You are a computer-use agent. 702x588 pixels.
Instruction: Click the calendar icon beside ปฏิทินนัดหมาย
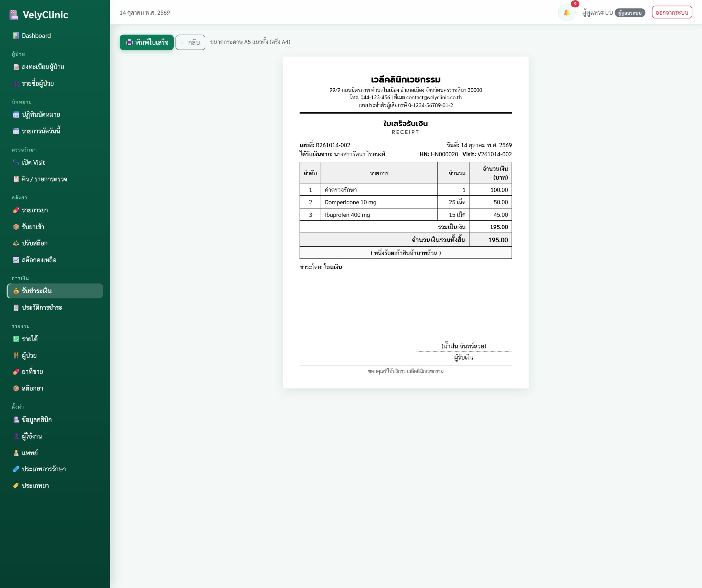coord(16,115)
